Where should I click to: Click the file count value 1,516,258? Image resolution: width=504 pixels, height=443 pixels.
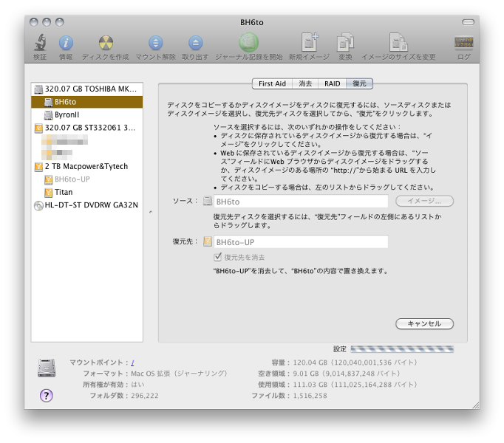[x=310, y=396]
